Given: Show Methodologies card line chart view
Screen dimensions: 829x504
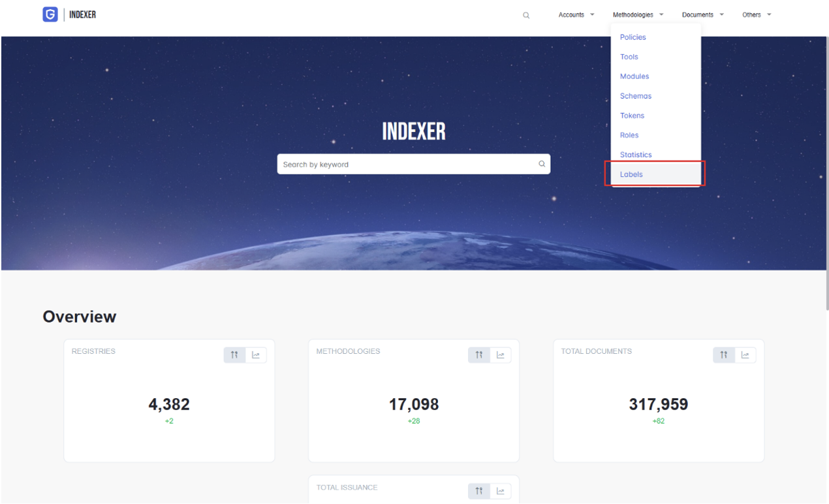Looking at the screenshot, I should 501,355.
